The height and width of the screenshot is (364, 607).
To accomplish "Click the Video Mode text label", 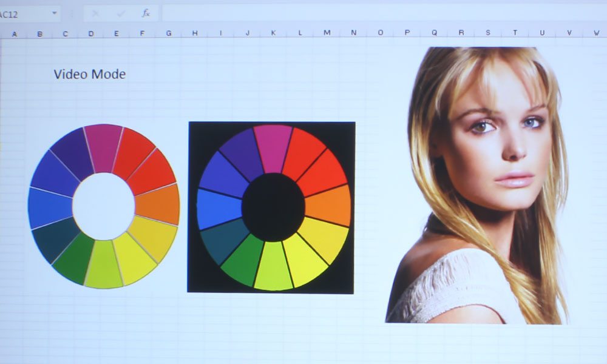I will [x=90, y=74].
